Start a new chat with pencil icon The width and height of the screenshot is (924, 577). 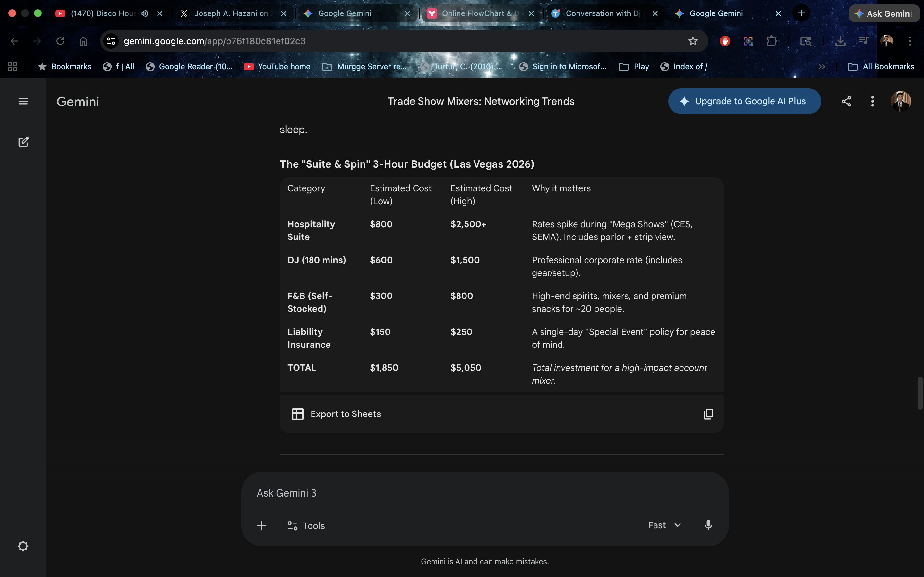(23, 142)
